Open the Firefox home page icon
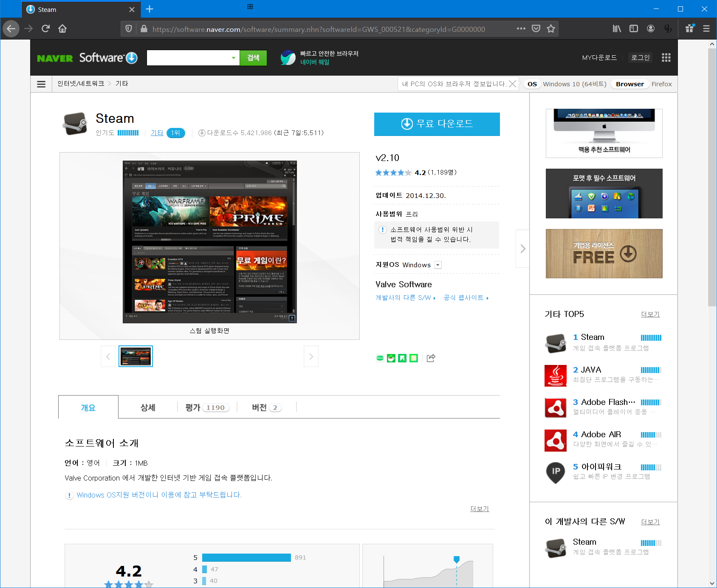The image size is (717, 588). point(62,28)
